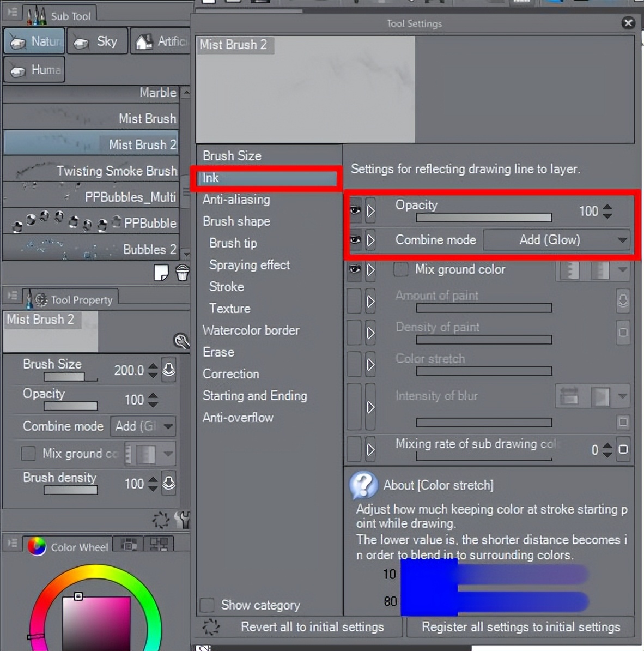Click Revert all to initial settings
The image size is (644, 651).
click(x=312, y=626)
